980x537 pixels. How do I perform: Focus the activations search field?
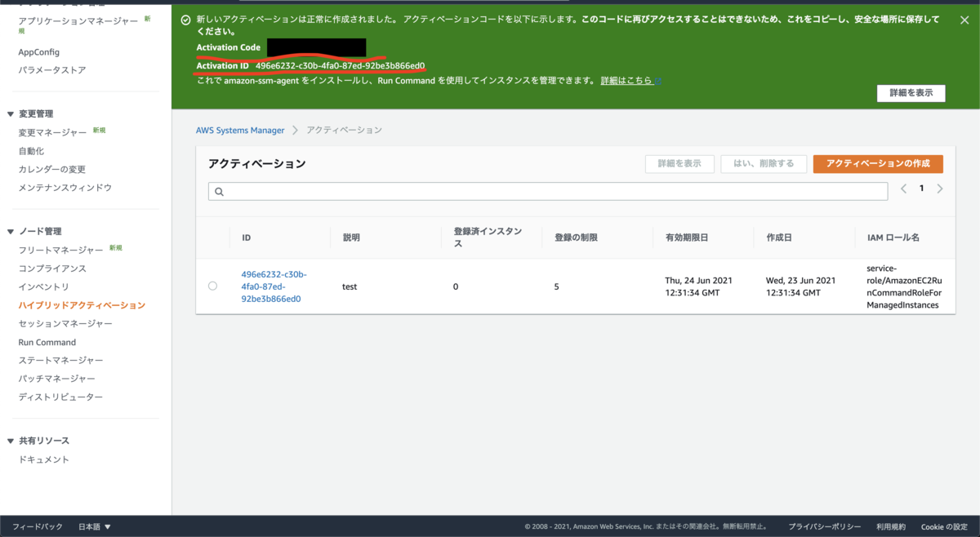point(548,191)
